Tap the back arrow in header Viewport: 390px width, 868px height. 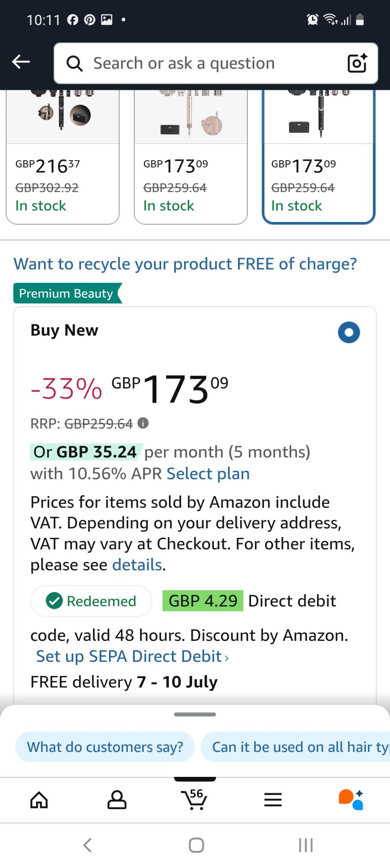[21, 62]
